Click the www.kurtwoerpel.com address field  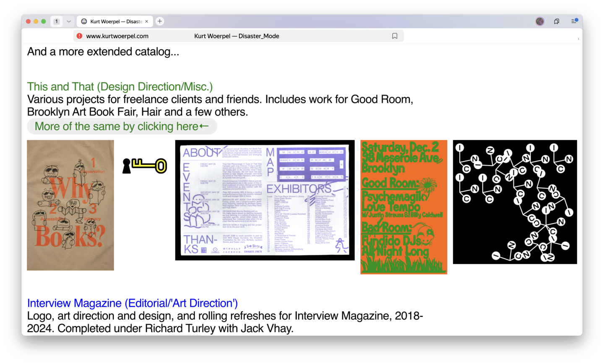click(x=117, y=36)
